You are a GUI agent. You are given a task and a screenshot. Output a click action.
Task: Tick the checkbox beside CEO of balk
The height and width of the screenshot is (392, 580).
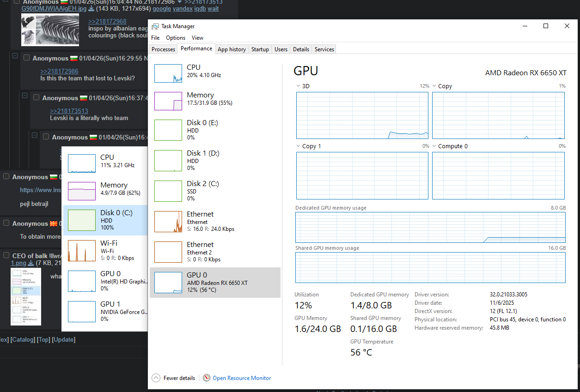[x=6, y=255]
